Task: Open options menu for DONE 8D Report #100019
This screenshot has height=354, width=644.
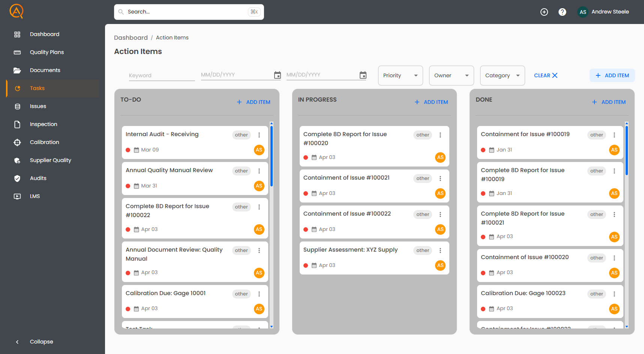Action: pyautogui.click(x=614, y=171)
